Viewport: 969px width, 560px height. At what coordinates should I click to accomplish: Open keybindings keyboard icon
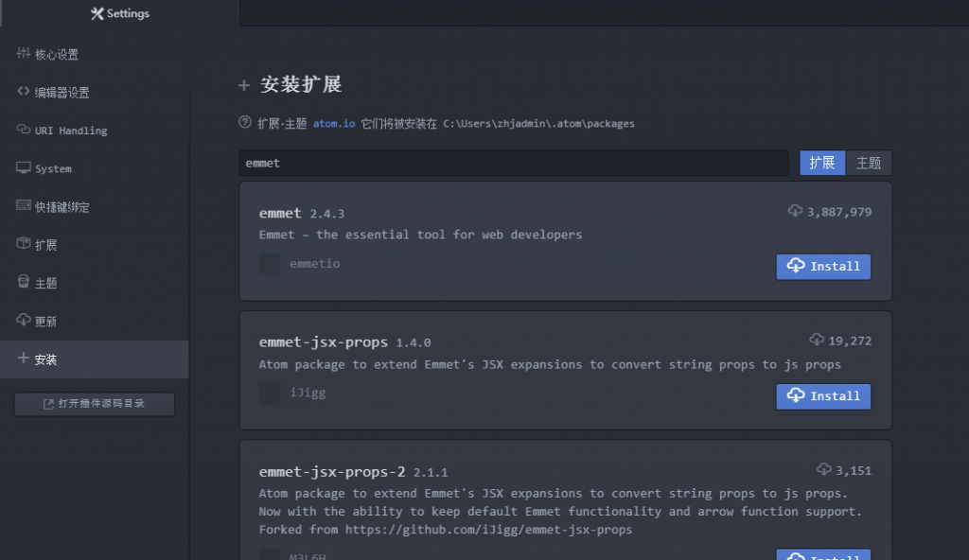click(x=24, y=205)
